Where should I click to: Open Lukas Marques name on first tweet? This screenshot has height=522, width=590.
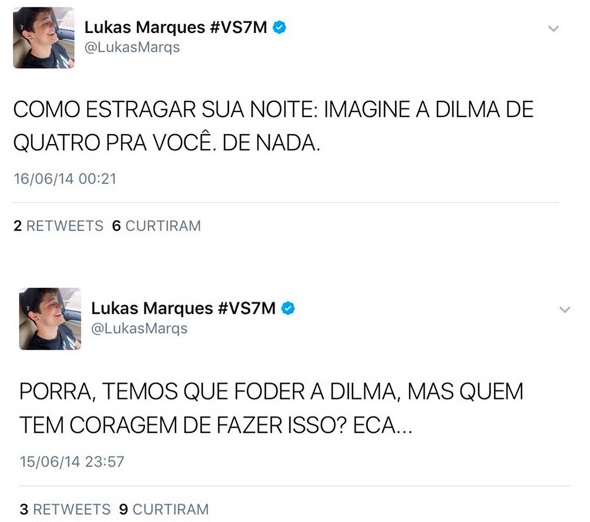coord(145,27)
